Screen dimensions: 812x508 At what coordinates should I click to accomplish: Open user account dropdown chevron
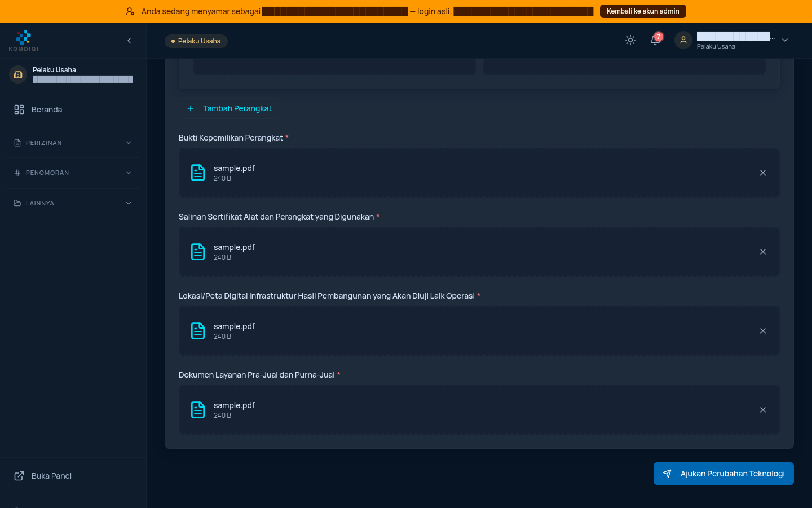[x=785, y=40]
